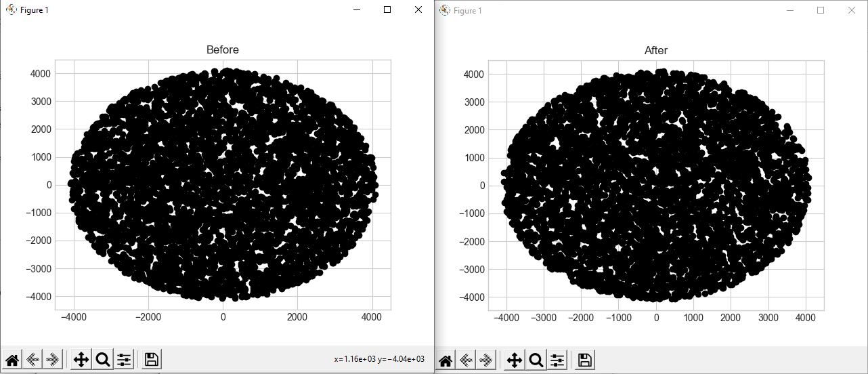Close the Before figure window
This screenshot has width=868, height=374.
(x=418, y=9)
